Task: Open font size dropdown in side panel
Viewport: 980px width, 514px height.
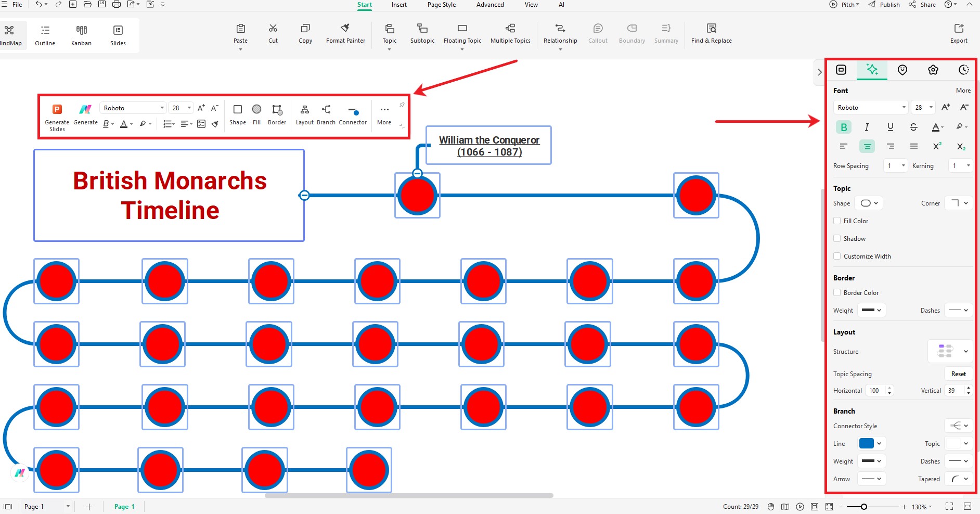Action: pos(923,107)
